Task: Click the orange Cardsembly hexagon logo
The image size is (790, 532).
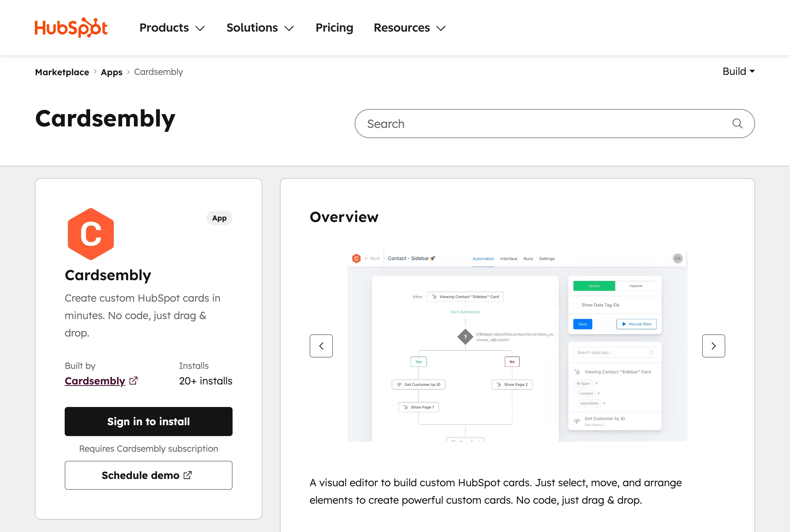Action: click(91, 234)
